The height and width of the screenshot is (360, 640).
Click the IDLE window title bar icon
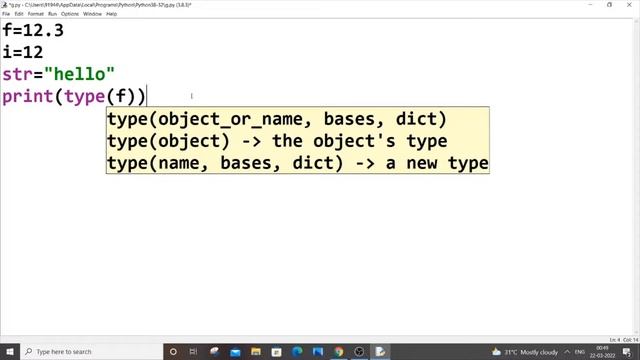pos(4,5)
